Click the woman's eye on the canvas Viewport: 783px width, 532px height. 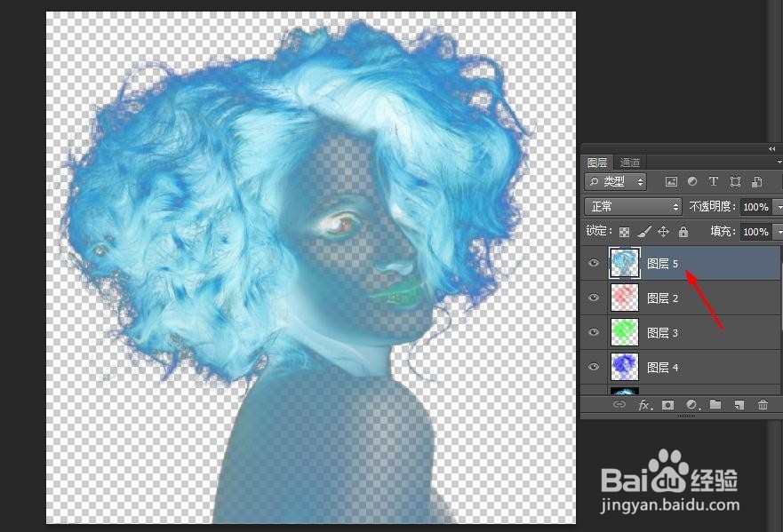coord(340,224)
